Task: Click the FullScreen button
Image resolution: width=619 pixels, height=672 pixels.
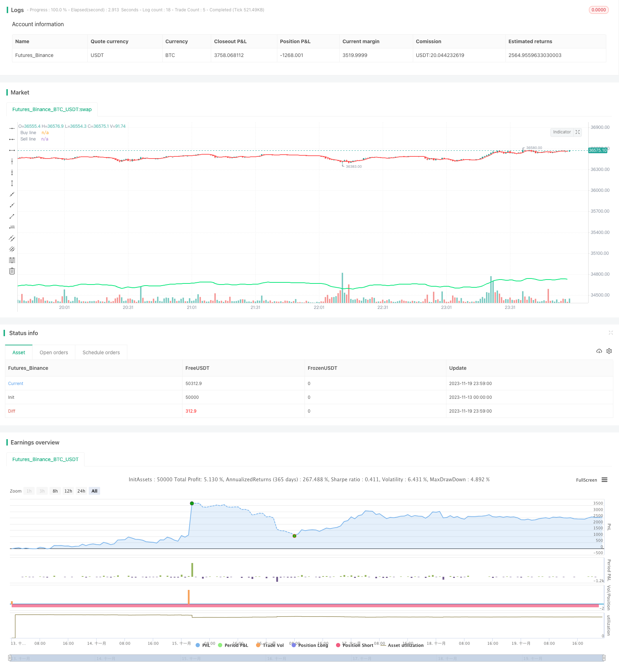Action: pyautogui.click(x=586, y=480)
